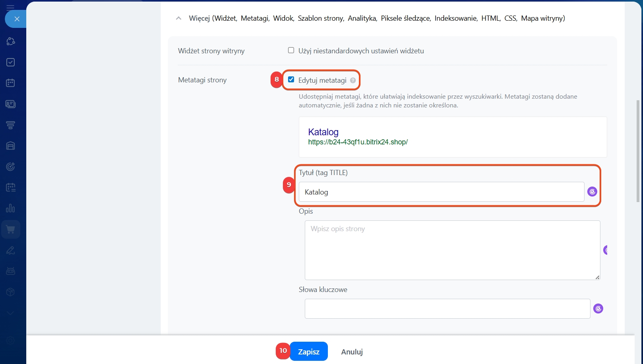This screenshot has height=364, width=643.
Task: Click into the Opis description text area
Action: click(x=452, y=250)
